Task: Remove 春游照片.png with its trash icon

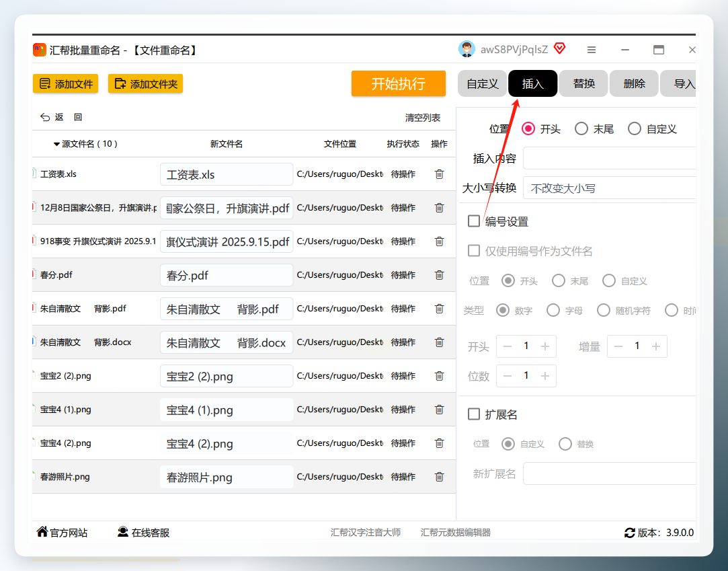Action: (439, 477)
